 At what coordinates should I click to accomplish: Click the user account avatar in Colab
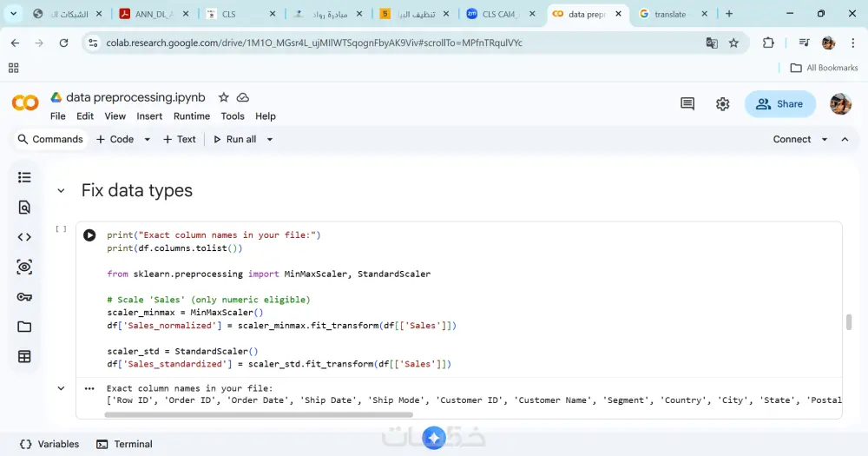point(840,103)
